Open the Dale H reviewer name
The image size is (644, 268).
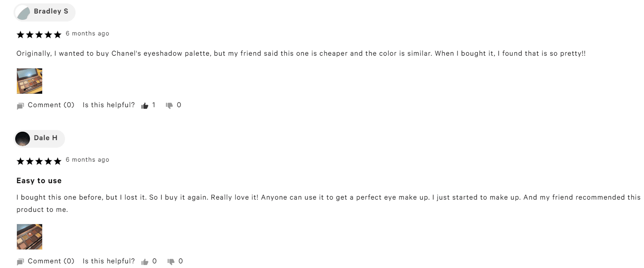coord(46,138)
